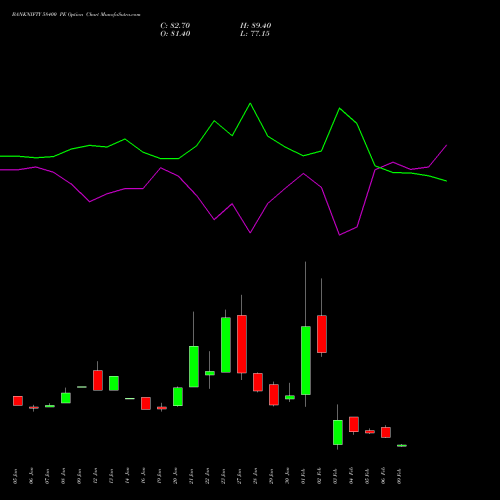This screenshot has width=500, height=500.
Task: Click the 27 Jan date label
Action: [239, 476]
